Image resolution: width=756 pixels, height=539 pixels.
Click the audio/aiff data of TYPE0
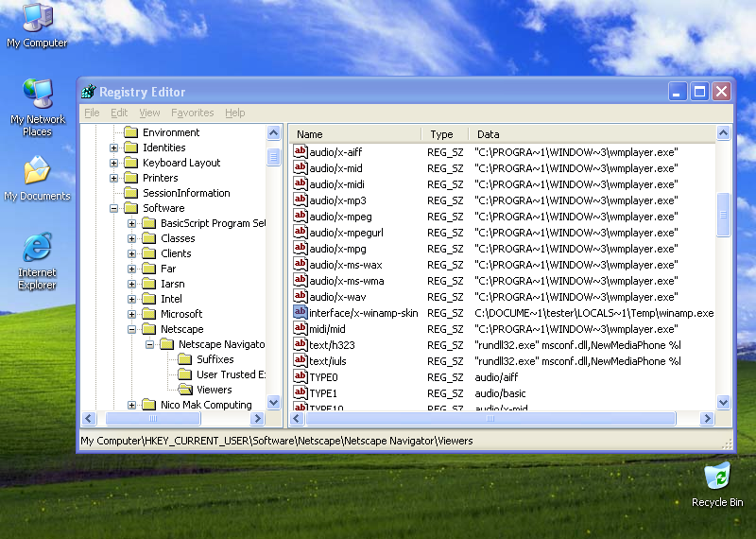click(496, 377)
